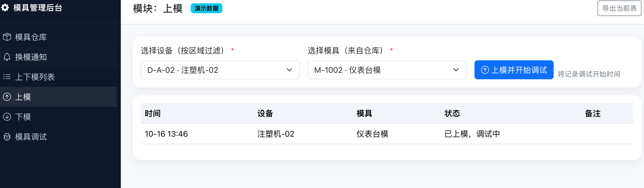This screenshot has width=644, height=188.
Task: Click the down-arrow circle icon for 下模
Action: [x=7, y=117]
